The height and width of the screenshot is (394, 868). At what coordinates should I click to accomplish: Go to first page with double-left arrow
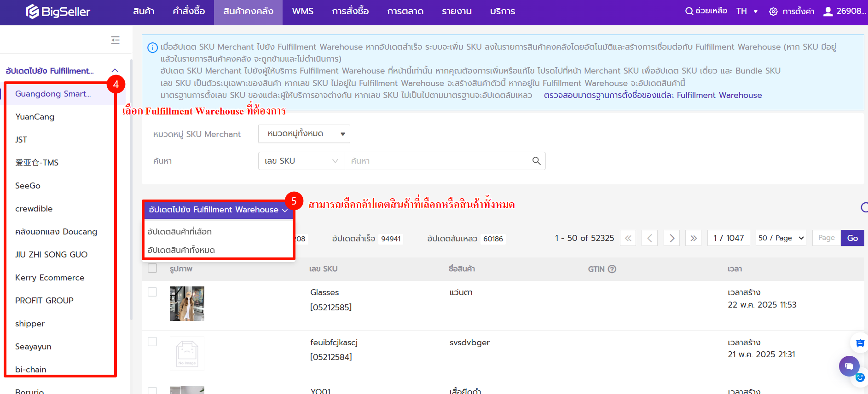point(628,238)
